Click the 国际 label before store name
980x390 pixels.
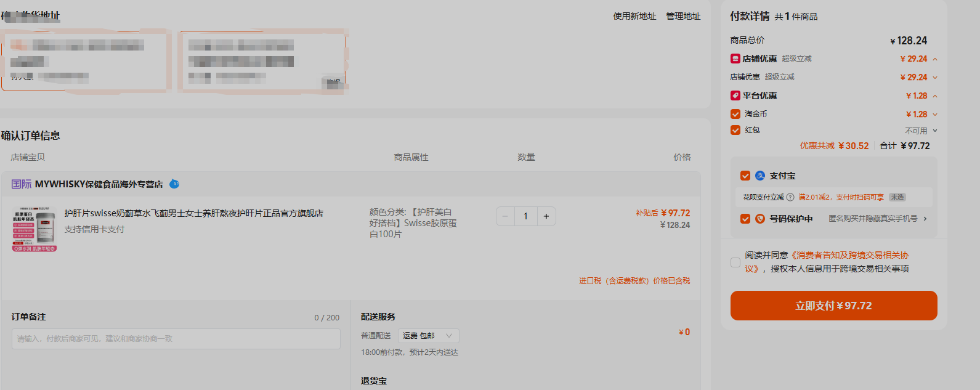coord(22,184)
